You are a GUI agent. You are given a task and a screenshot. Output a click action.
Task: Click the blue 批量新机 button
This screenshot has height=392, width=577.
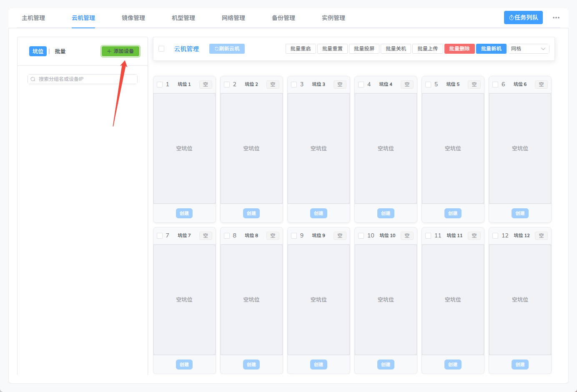pyautogui.click(x=491, y=48)
